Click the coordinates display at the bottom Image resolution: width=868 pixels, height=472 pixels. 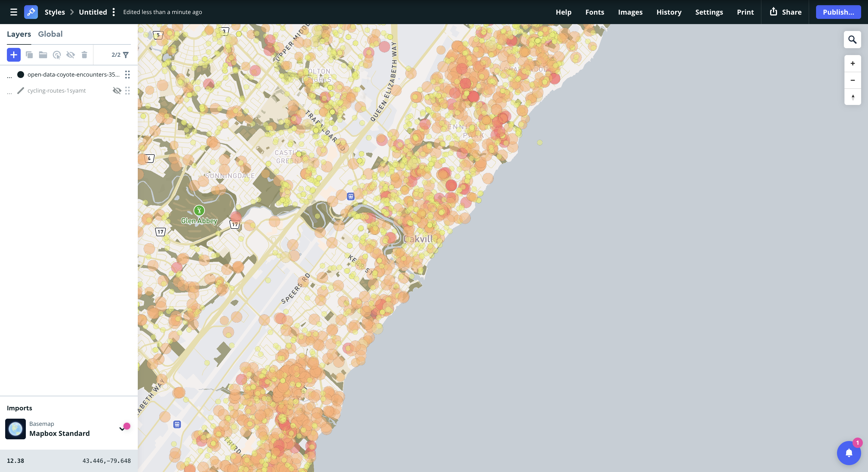coord(107,460)
